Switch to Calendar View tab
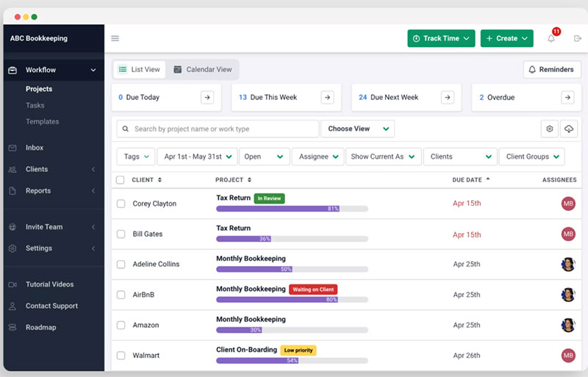Screen dimensions: 588x377 [203, 69]
